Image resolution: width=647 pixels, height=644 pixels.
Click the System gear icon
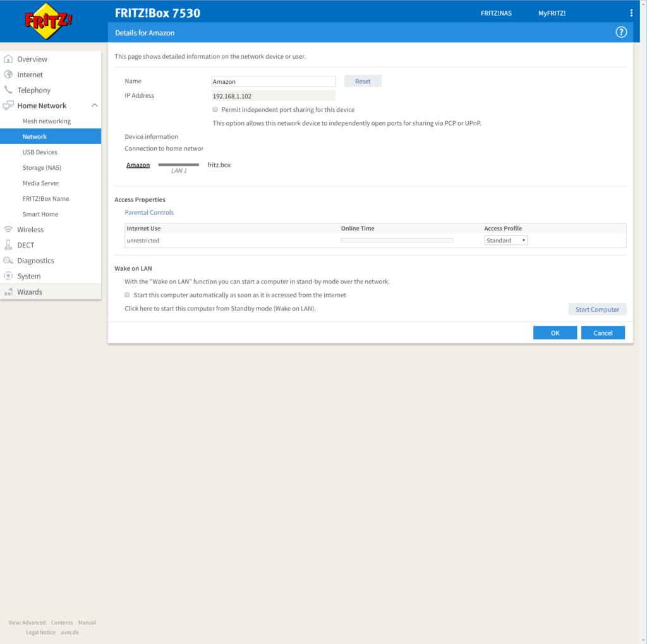[x=8, y=276]
